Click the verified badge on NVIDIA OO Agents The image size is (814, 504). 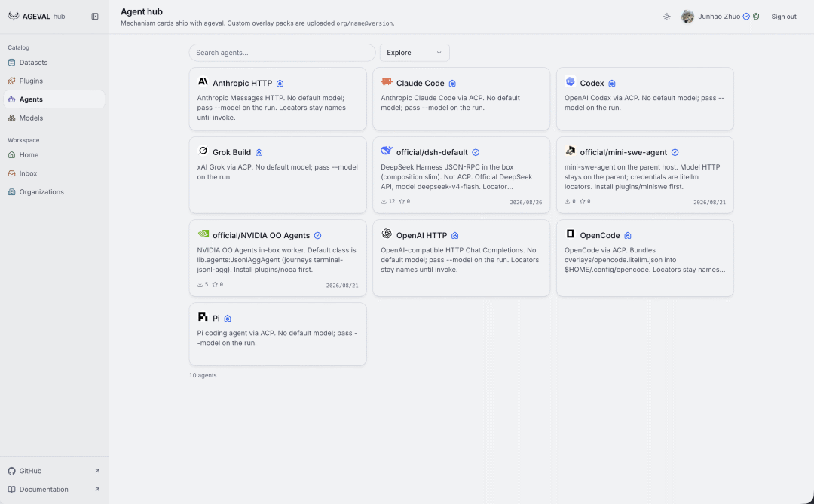tap(318, 236)
